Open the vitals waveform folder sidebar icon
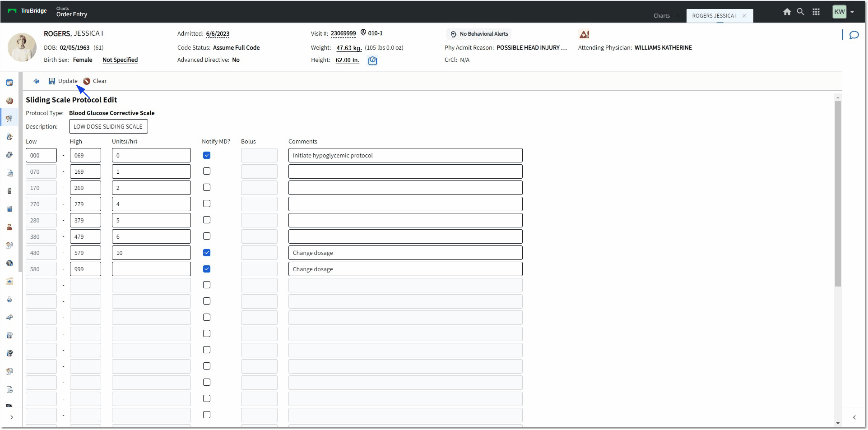Viewport: 868px width, 430px height. pyautogui.click(x=9, y=281)
